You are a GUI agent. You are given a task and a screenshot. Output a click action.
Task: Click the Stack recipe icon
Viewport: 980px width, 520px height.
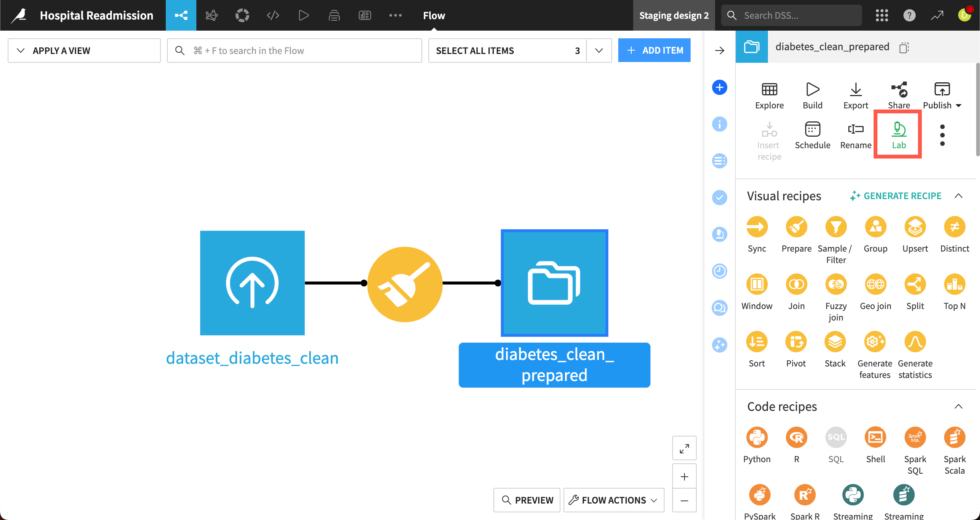tap(835, 342)
